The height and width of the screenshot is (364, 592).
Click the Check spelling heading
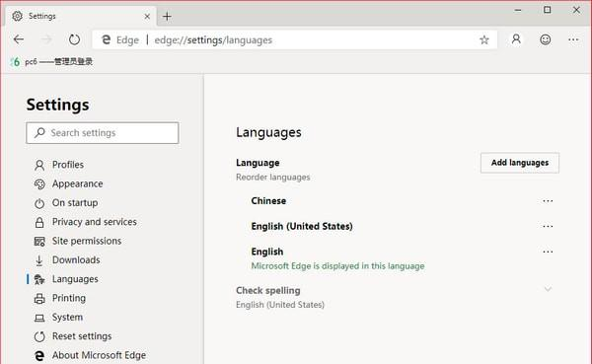268,290
